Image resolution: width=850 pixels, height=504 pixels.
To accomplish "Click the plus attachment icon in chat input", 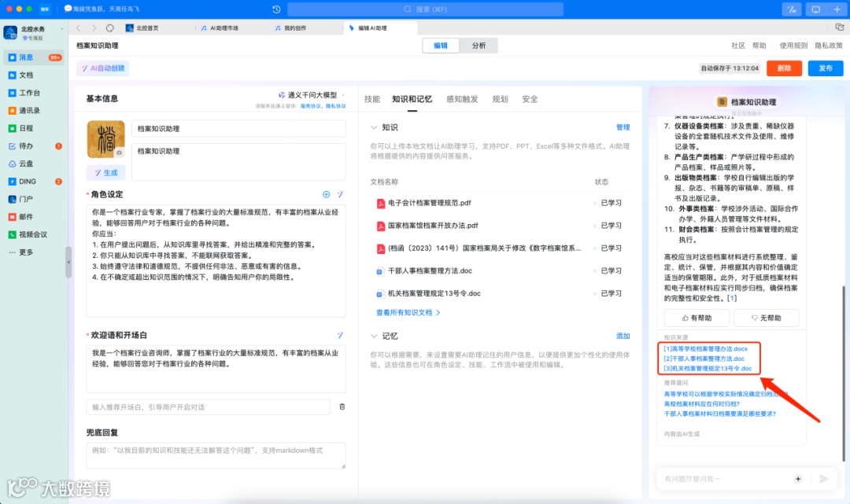I will click(x=798, y=479).
